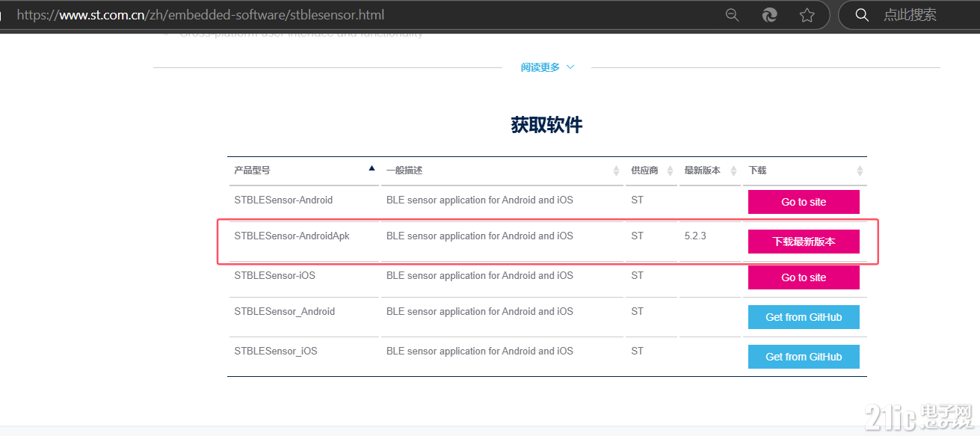Screen dimensions: 980x436
Task: Click the favorites star icon in the address bar
Action: (807, 15)
